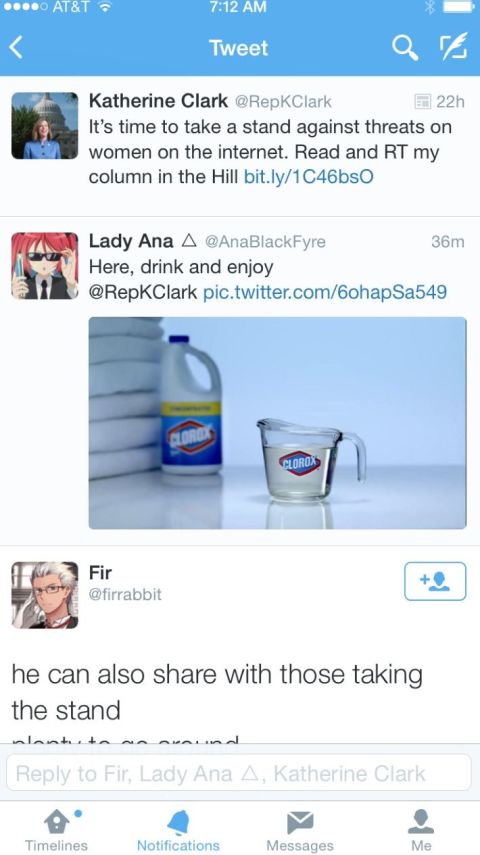Open the Me profile tab
Image resolution: width=480 pixels, height=855 pixels.
pos(421,829)
